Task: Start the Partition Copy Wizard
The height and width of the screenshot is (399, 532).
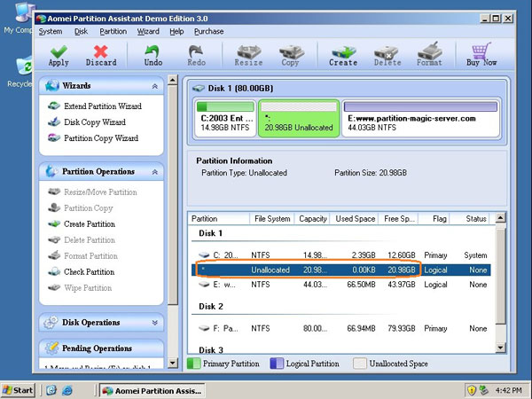Action: (x=100, y=138)
